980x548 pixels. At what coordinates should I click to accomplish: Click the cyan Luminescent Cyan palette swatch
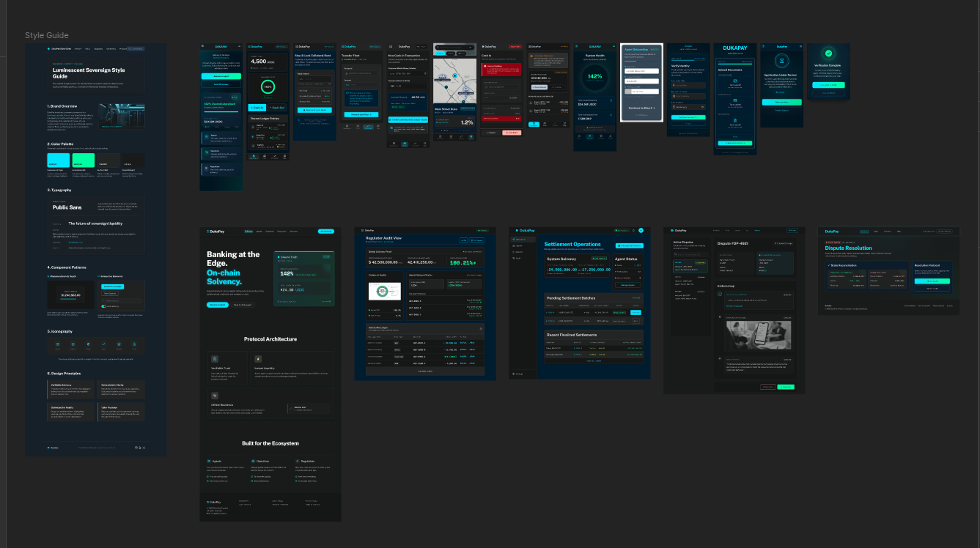[x=59, y=160]
